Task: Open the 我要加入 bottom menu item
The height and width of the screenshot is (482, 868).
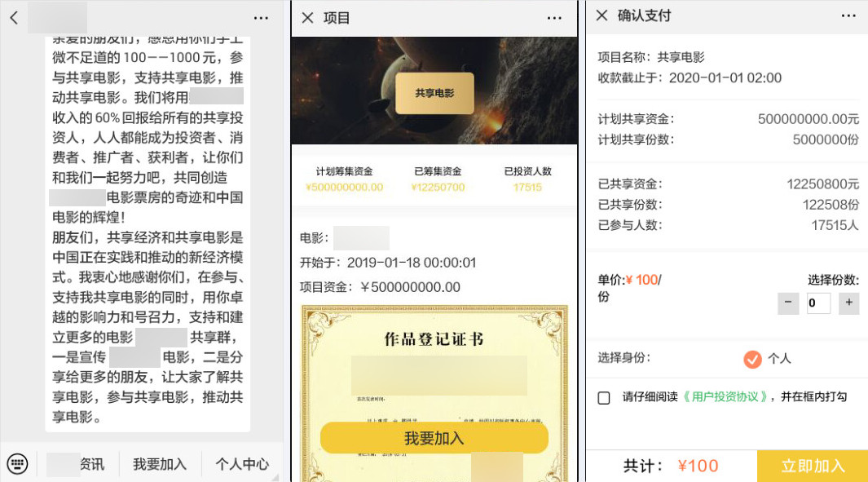Action: 160,464
